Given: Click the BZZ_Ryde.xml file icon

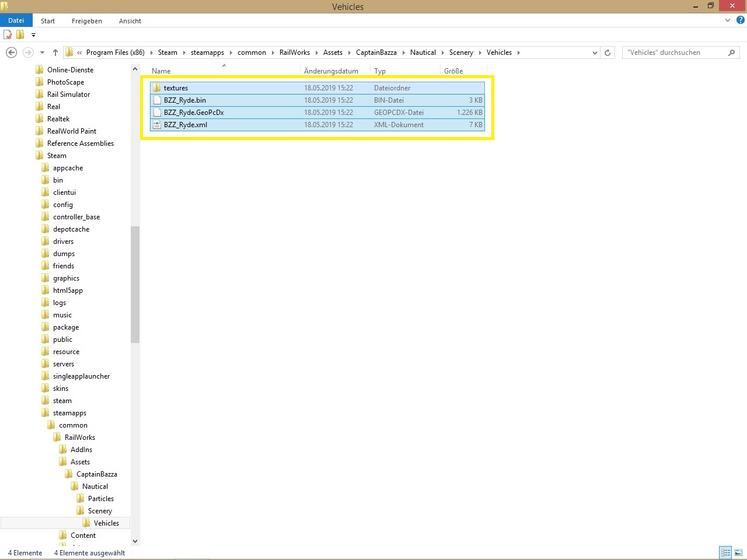Looking at the screenshot, I should pos(157,125).
